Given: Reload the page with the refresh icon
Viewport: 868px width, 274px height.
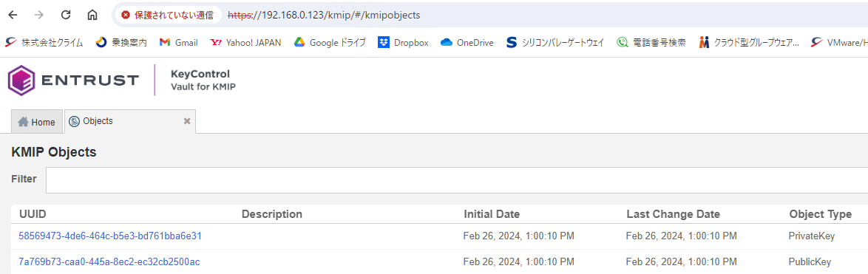Looking at the screenshot, I should [66, 15].
